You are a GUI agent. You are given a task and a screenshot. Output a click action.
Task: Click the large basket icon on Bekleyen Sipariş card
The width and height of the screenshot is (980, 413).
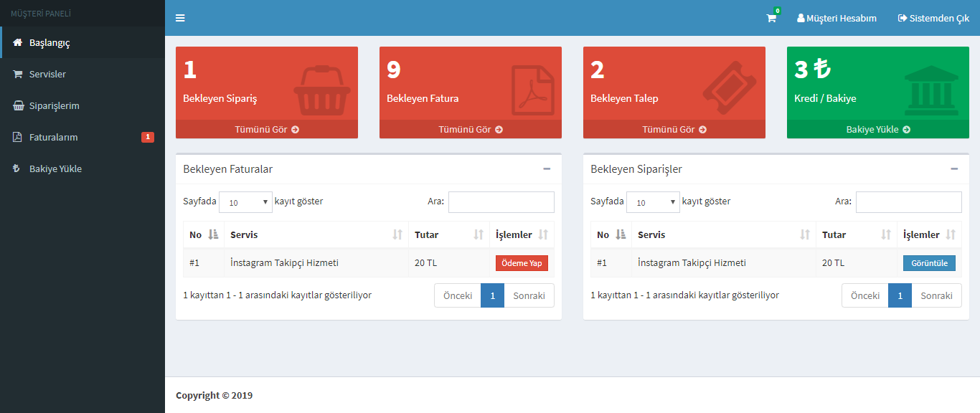pos(322,90)
